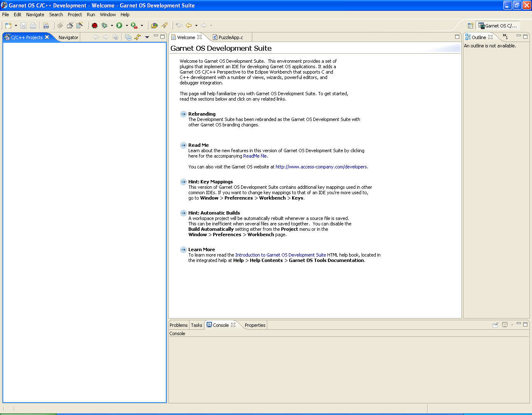Click the green bug Debug launch icon
Screen dimensions: 532x415
point(104,26)
